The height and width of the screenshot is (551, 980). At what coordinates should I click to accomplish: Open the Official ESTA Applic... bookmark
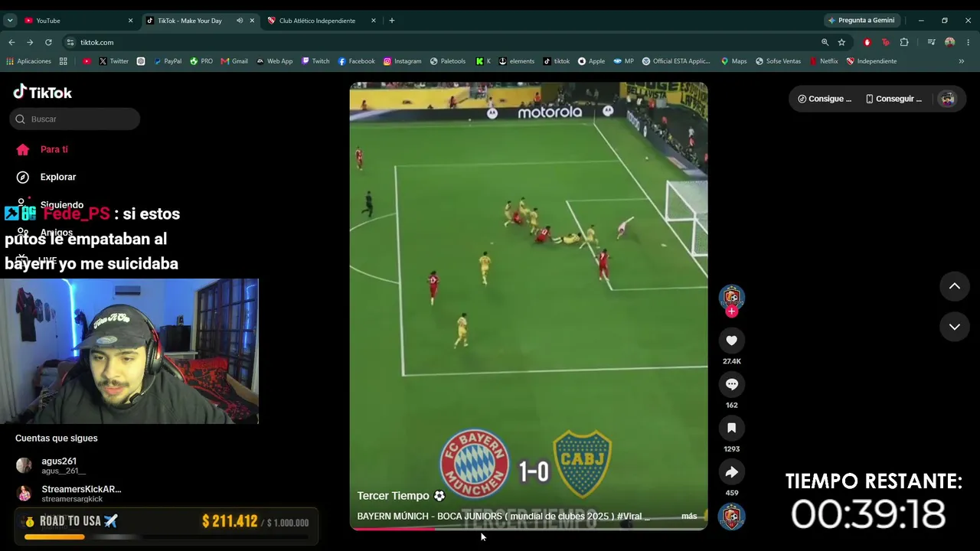pos(676,61)
